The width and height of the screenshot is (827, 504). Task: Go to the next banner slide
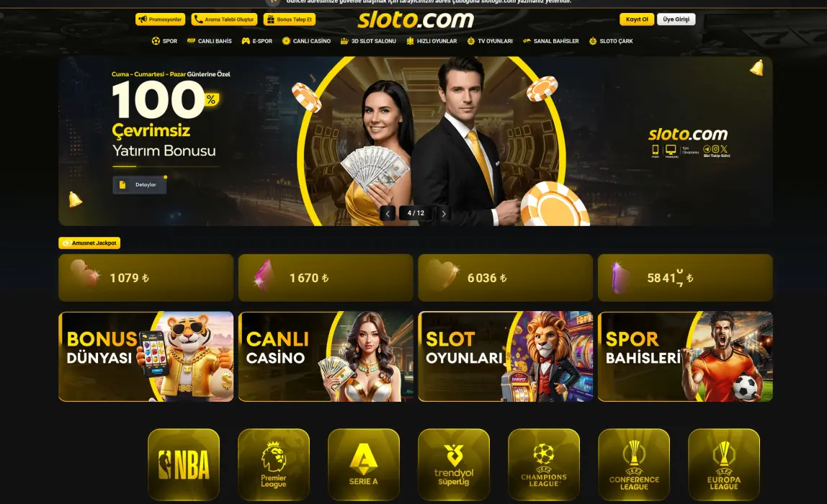[x=444, y=214]
